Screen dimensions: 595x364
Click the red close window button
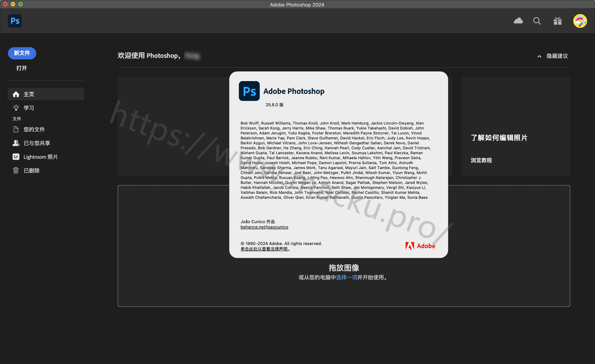pos(5,4)
